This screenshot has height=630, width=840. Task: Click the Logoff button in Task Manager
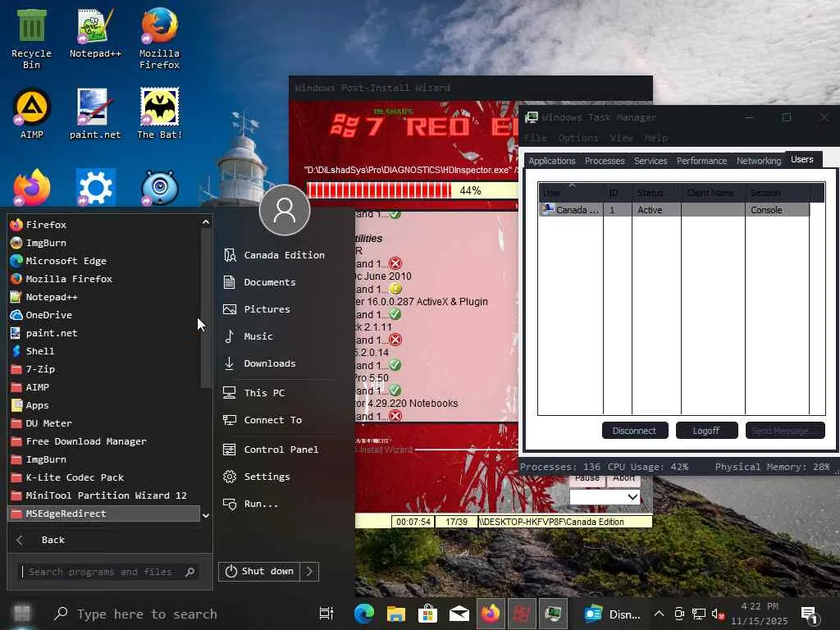706,431
